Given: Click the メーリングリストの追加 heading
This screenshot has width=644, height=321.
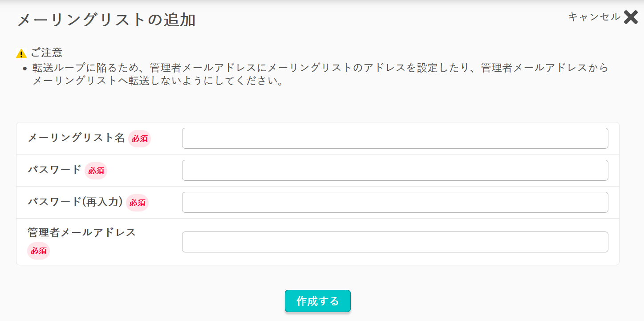Looking at the screenshot, I should click(x=106, y=20).
